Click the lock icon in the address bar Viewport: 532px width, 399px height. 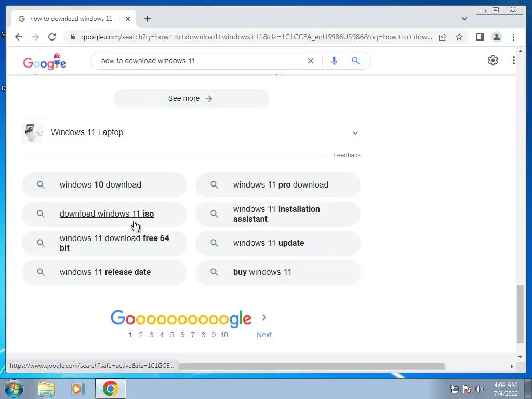(72, 37)
